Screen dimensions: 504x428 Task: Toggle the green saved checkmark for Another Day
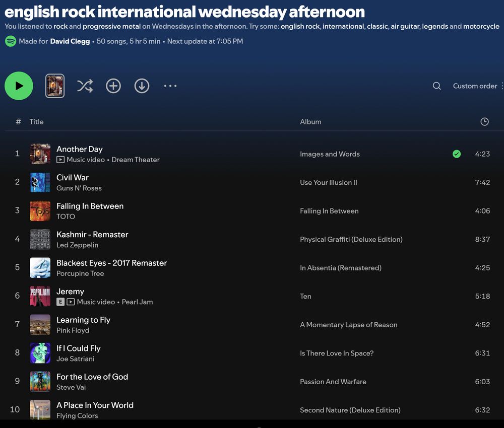(457, 154)
